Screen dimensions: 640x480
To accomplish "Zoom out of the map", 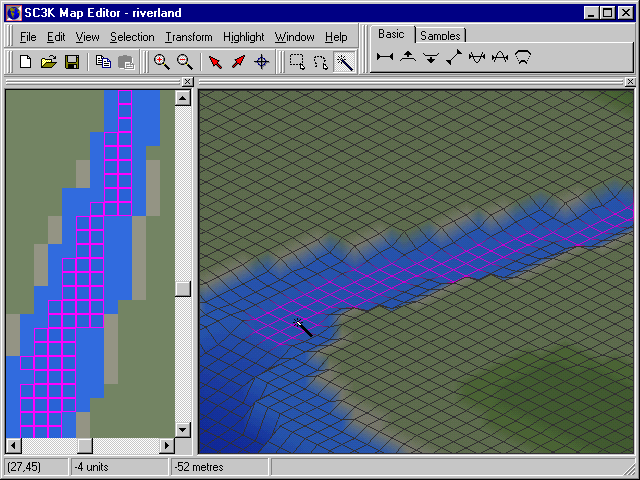I will point(184,62).
